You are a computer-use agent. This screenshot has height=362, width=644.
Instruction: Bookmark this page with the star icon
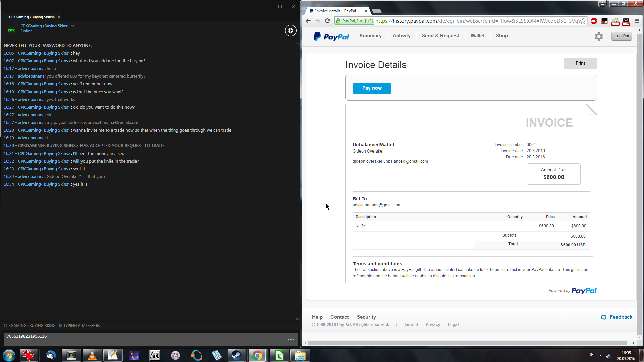pos(583,21)
